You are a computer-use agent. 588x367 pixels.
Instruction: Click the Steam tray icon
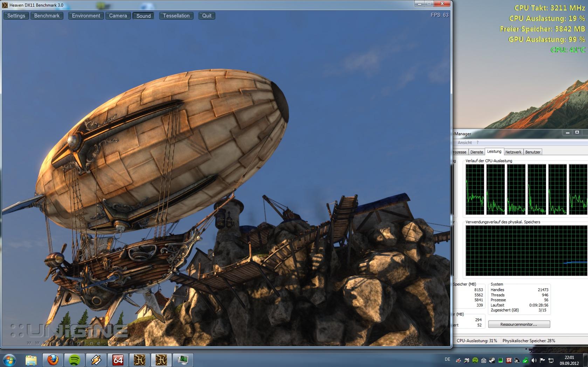[x=492, y=360]
